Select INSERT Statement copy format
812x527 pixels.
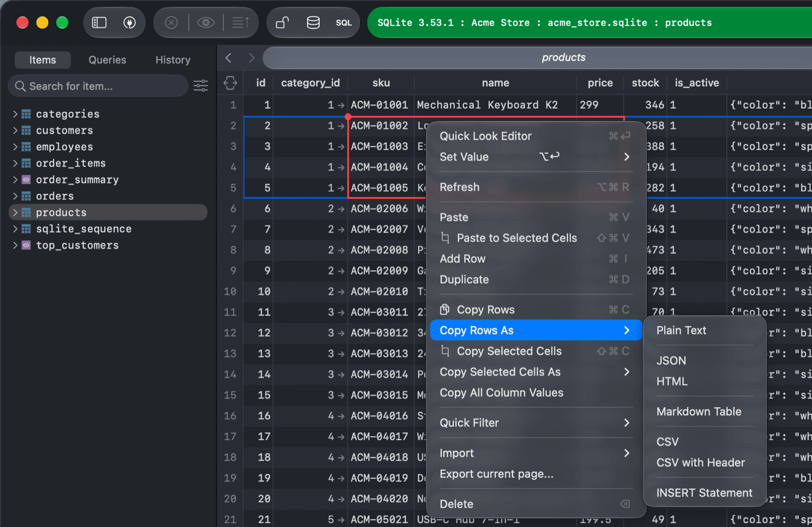pyautogui.click(x=704, y=493)
